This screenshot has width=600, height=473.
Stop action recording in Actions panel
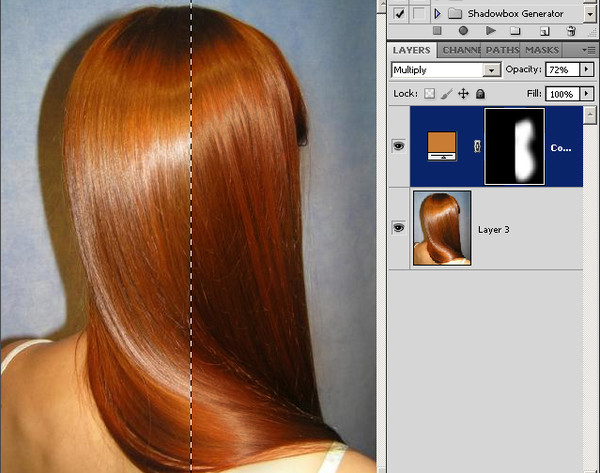[x=437, y=31]
